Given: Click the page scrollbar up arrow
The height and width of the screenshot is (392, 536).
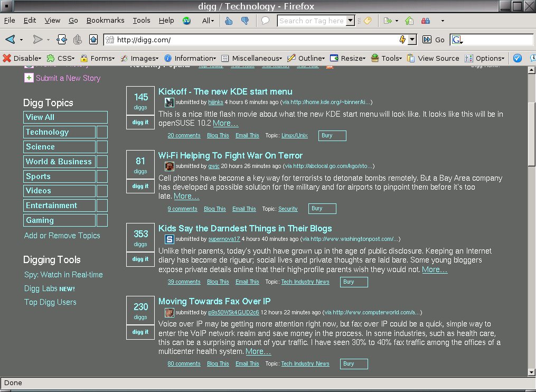Looking at the screenshot, I should click(531, 70).
